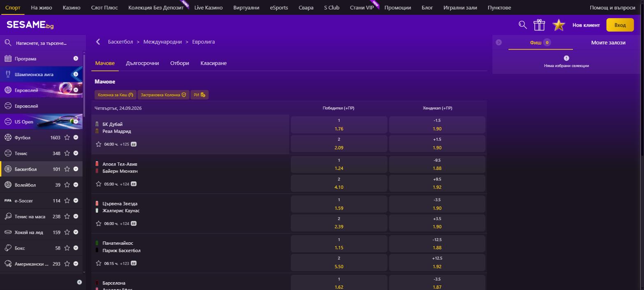The height and width of the screenshot is (290, 644).
Task: Open the statistics icon for БК Дубай match
Action: pos(134,144)
